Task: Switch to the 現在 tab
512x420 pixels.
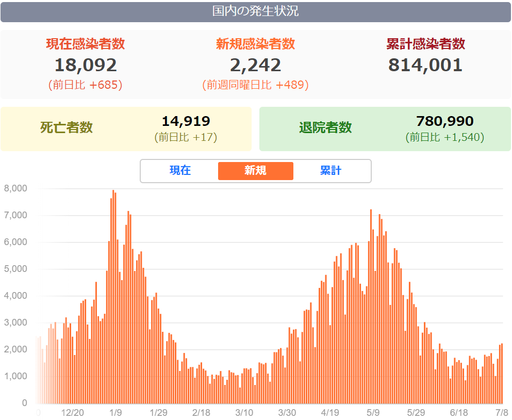Action: tap(180, 171)
